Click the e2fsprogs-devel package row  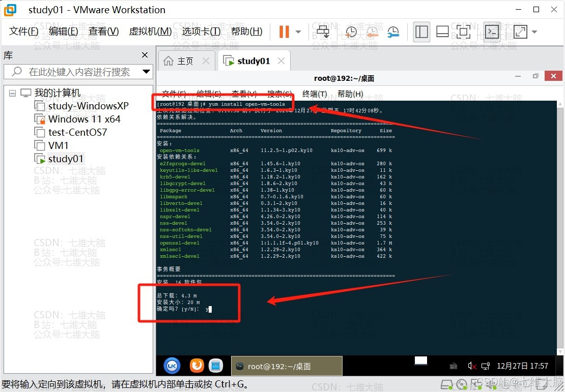(x=276, y=164)
